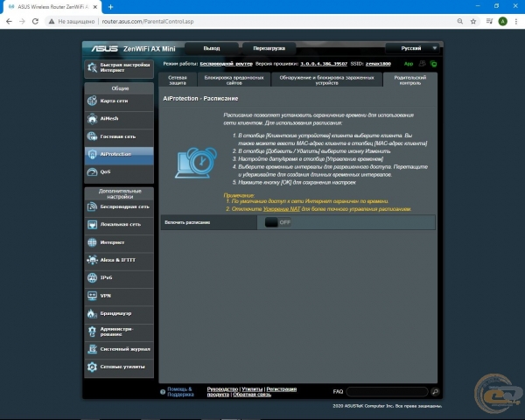The image size is (525, 420).
Task: Open VPN settings icon
Action: click(92, 296)
